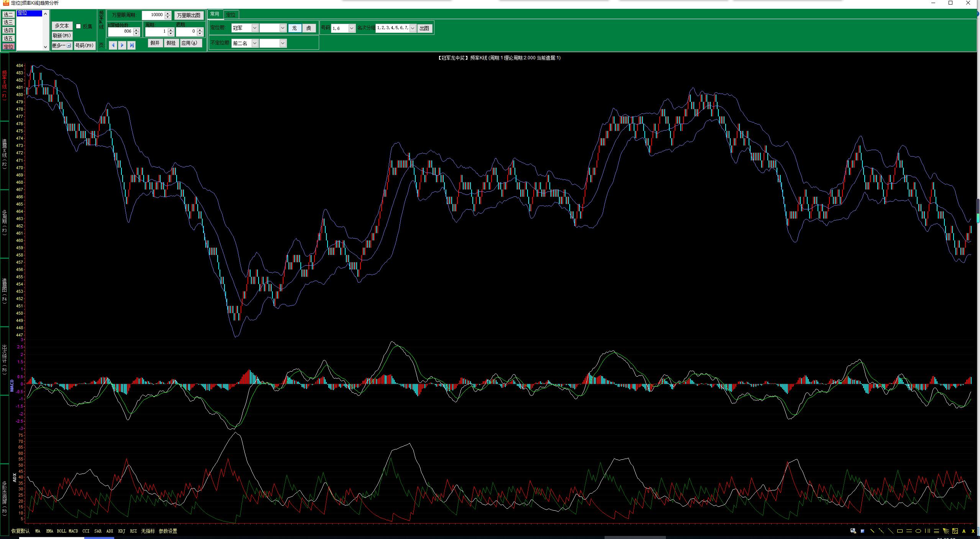This screenshot has height=539, width=980.
Task: Select the text annotation A tool
Action: tap(964, 531)
